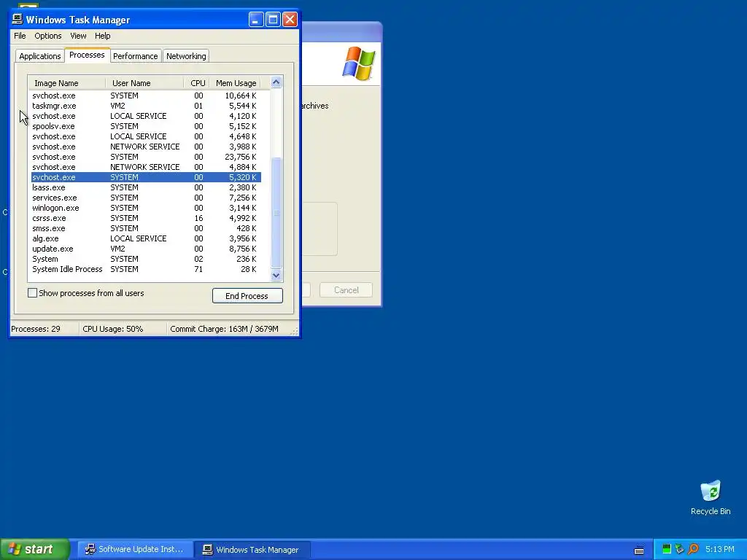Maximize the Windows Task Manager window
The image size is (747, 560).
[273, 20]
